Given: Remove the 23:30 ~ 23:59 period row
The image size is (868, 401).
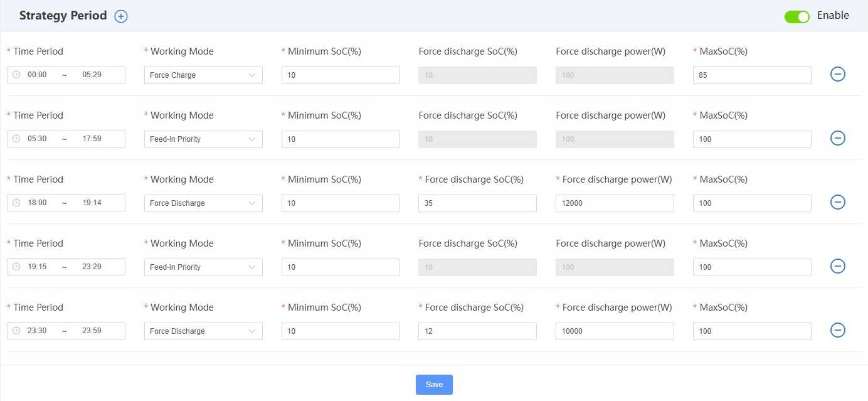Looking at the screenshot, I should [x=837, y=330].
